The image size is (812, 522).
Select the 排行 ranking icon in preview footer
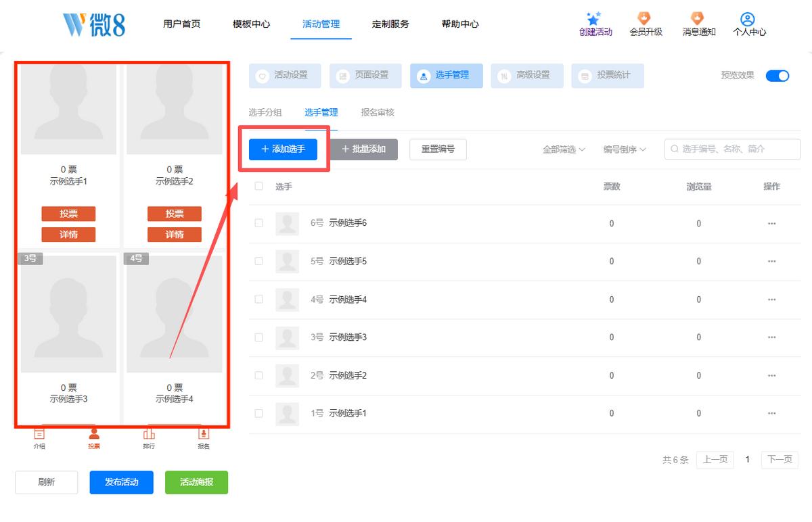[149, 434]
